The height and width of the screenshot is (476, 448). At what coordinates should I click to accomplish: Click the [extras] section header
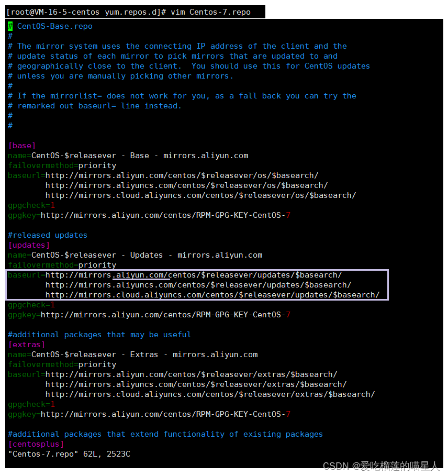pos(27,345)
